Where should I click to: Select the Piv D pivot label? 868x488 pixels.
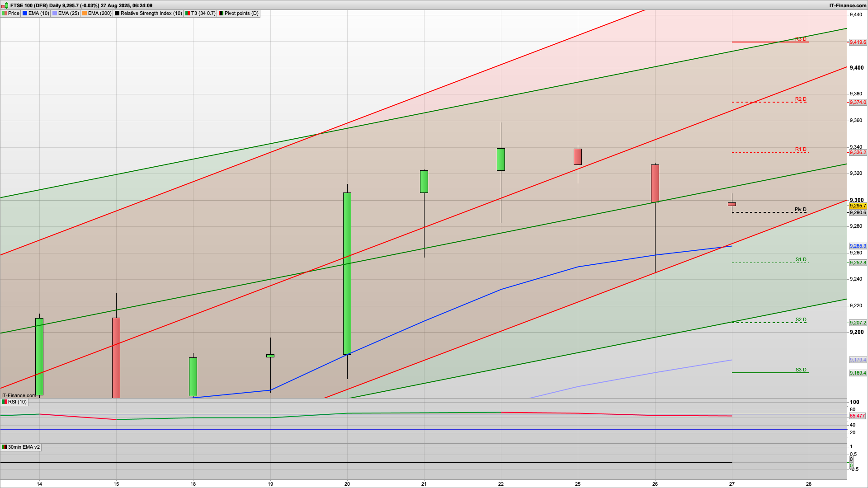click(801, 209)
